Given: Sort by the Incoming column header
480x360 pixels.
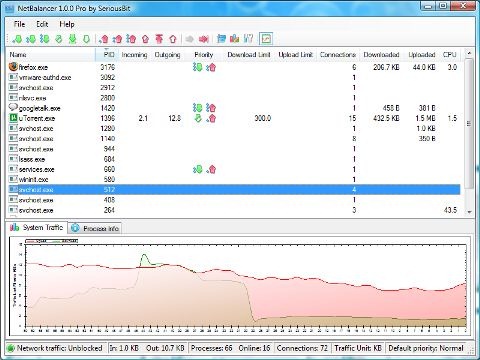Looking at the screenshot, I should point(134,55).
